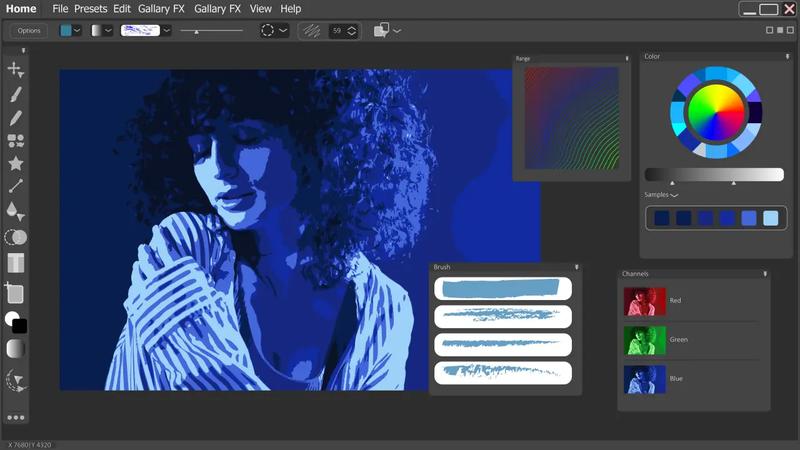Pick the star shape tool
This screenshot has width=800, height=450.
[x=15, y=163]
